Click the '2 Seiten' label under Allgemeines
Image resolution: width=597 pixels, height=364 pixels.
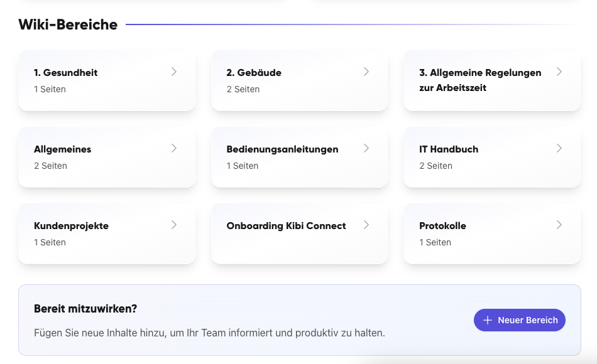tap(50, 166)
